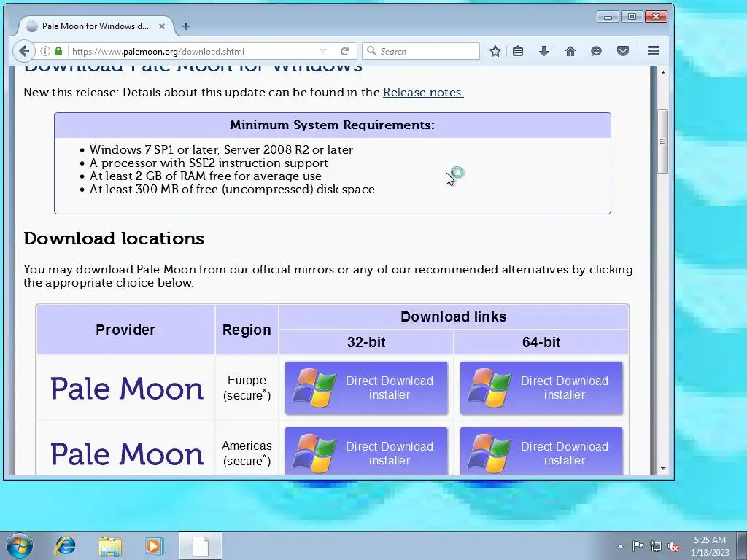Click the Download locations heading
This screenshot has height=560, width=747.
(114, 238)
